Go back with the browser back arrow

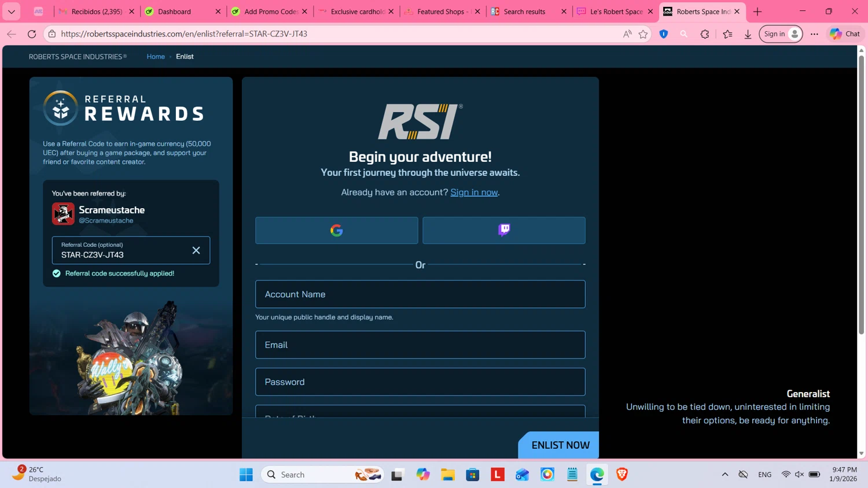[12, 34]
